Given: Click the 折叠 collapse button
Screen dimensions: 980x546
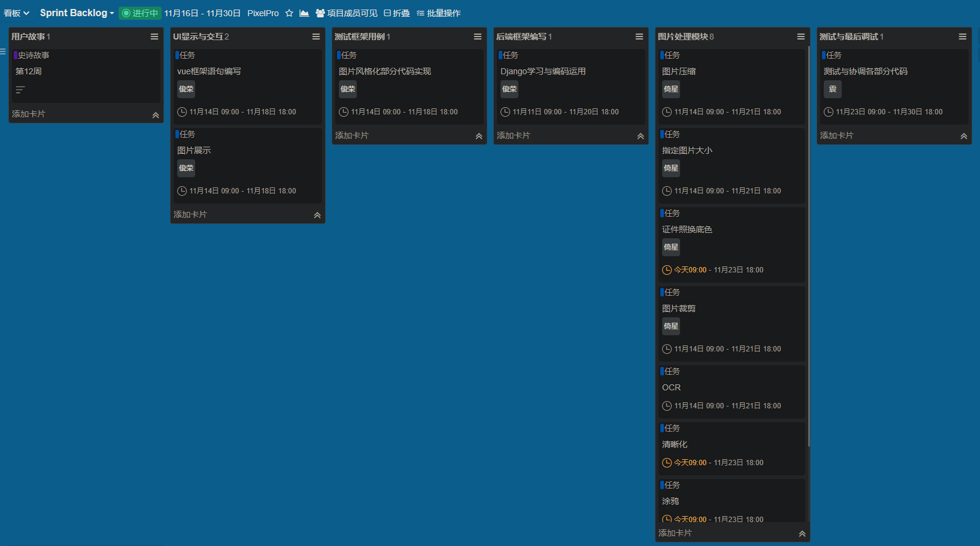Looking at the screenshot, I should click(x=396, y=13).
